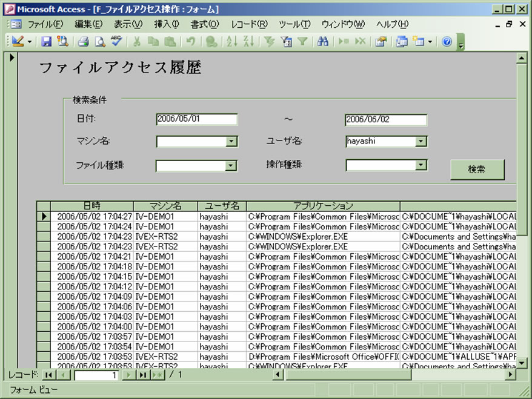This screenshot has height=399, width=532.
Task: Click the Save icon in the toolbar
Action: point(47,42)
